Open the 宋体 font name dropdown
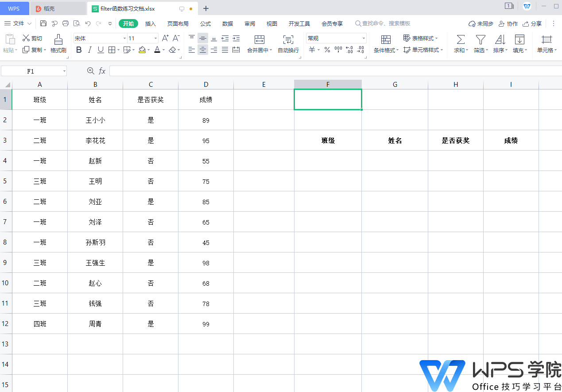 [124, 39]
